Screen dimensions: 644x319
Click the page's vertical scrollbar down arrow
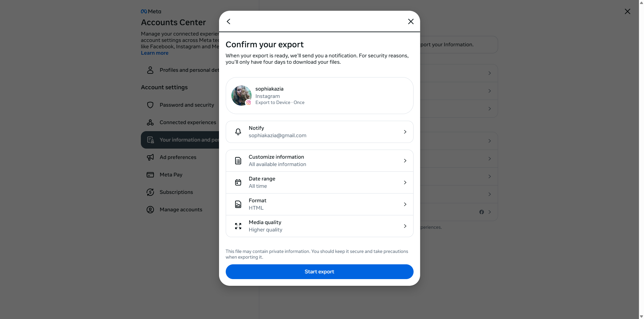[641, 316]
